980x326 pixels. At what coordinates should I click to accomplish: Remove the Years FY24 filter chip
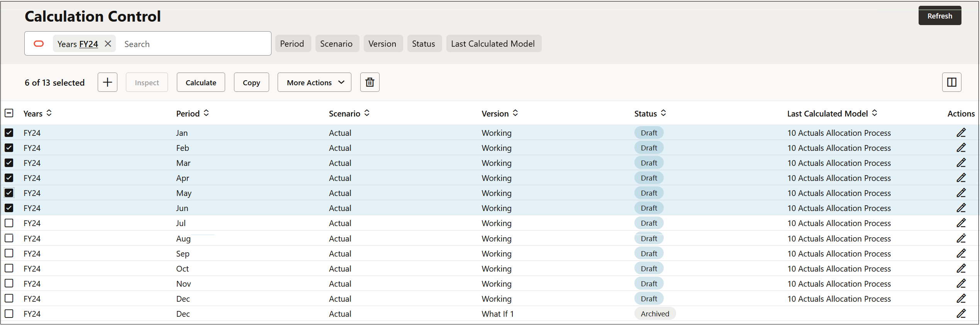click(108, 44)
